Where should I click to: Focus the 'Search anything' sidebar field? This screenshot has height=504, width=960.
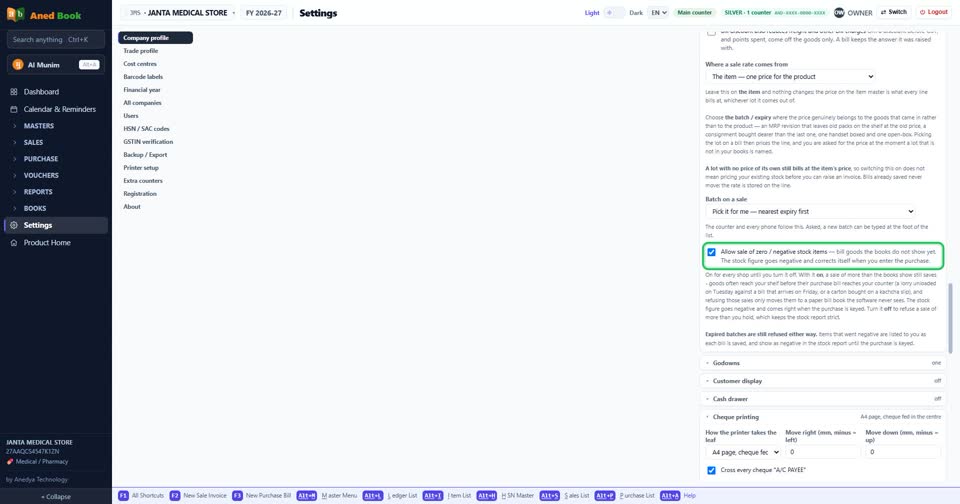[56, 40]
